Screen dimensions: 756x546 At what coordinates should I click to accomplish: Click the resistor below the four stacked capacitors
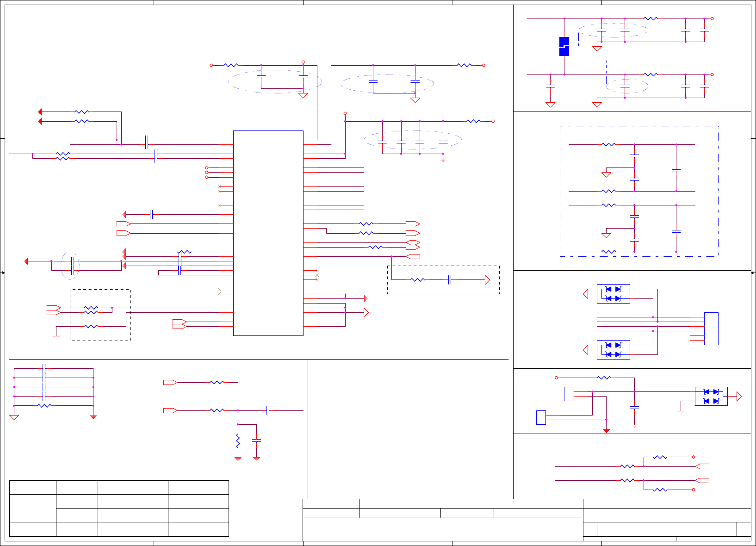click(44, 406)
